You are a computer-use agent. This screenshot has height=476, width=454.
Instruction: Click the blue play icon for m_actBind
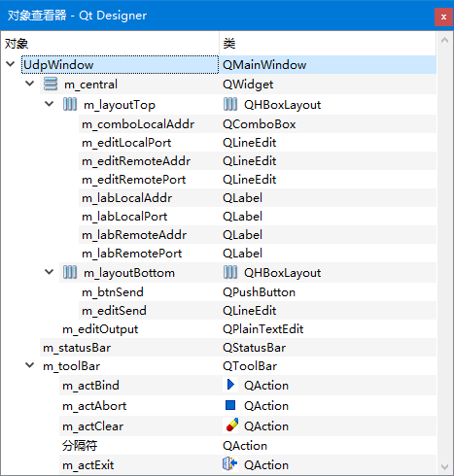coord(230,385)
